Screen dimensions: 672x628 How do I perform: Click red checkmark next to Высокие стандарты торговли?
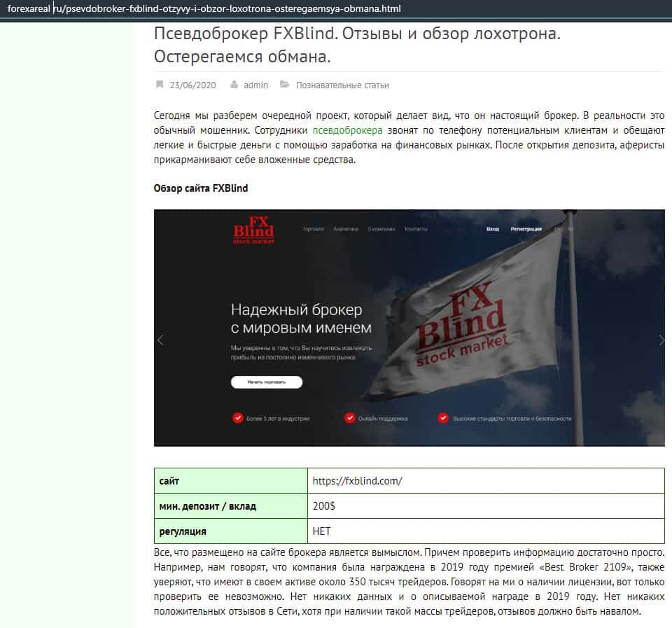click(444, 417)
